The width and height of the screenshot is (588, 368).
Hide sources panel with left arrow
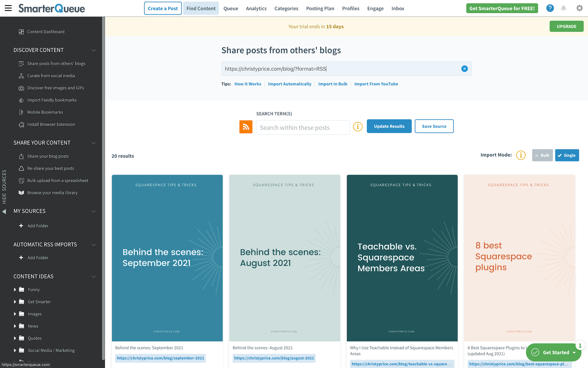pyautogui.click(x=4, y=212)
